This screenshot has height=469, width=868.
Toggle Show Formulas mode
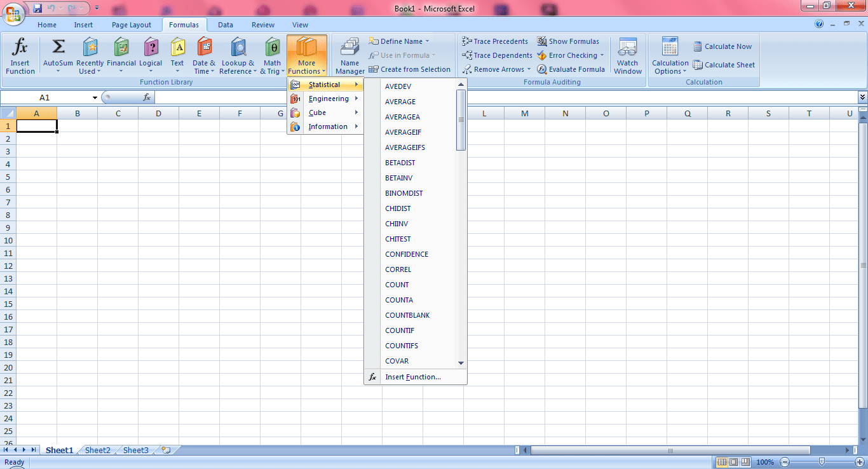pos(567,41)
